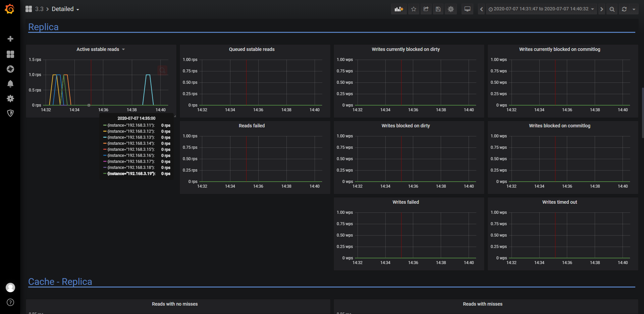Click the Share dashboard icon
644x314 pixels.
(426, 9)
